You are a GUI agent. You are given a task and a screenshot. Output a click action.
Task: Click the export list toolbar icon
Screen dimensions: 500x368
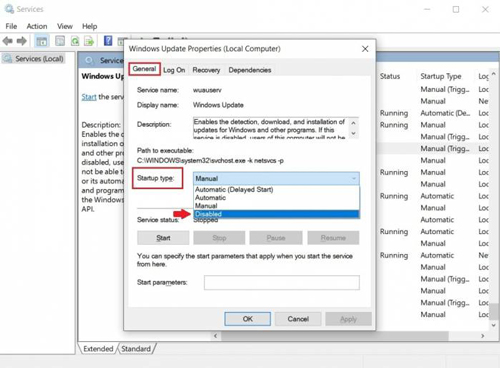click(89, 41)
